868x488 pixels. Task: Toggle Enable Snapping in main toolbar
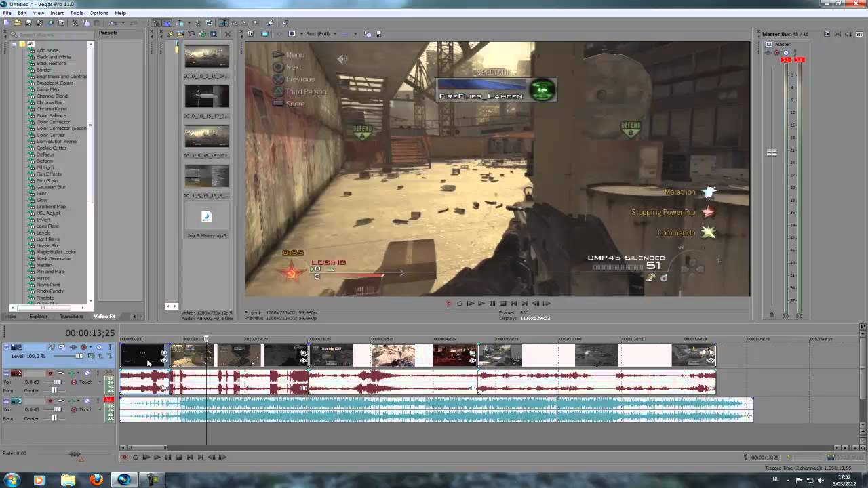point(156,23)
